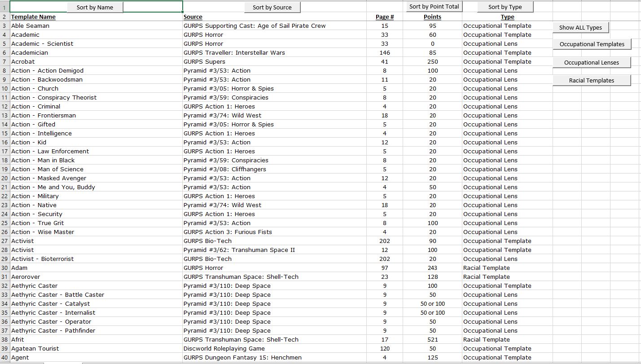Select Action - Backwoodsman cell
Screen dimensions: 641x364
[x=96, y=79]
